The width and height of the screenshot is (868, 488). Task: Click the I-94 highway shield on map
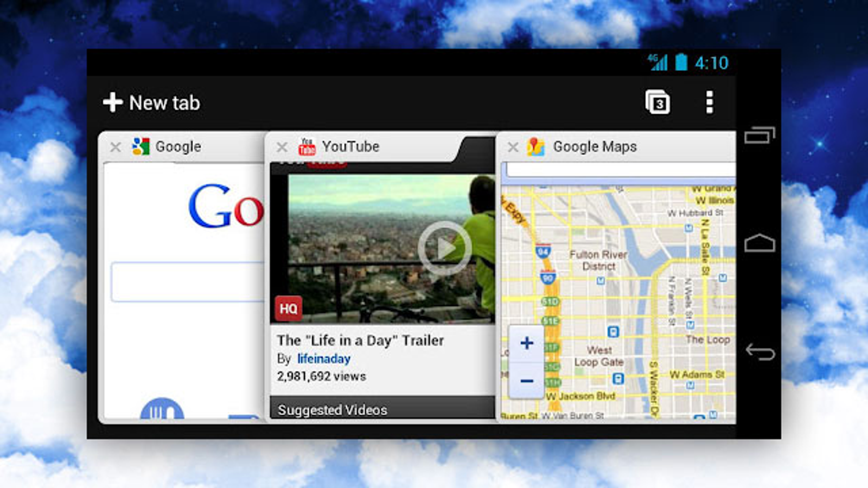pyautogui.click(x=543, y=251)
